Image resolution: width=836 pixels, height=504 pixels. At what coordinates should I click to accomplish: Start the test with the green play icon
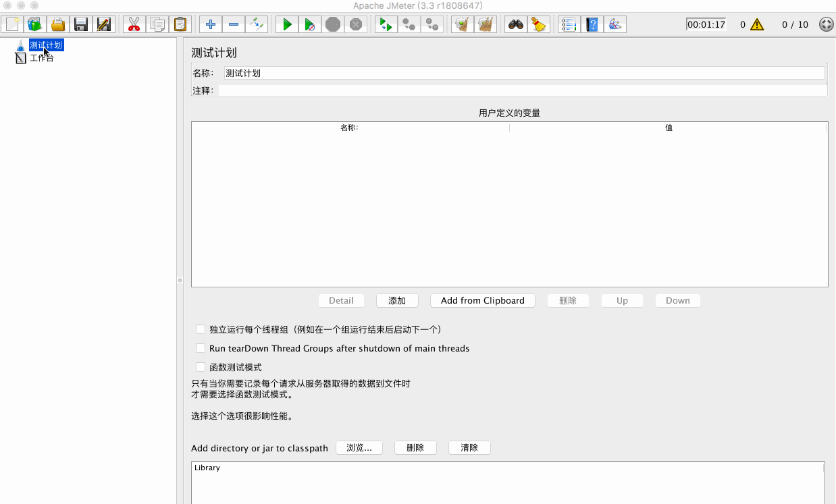[287, 25]
